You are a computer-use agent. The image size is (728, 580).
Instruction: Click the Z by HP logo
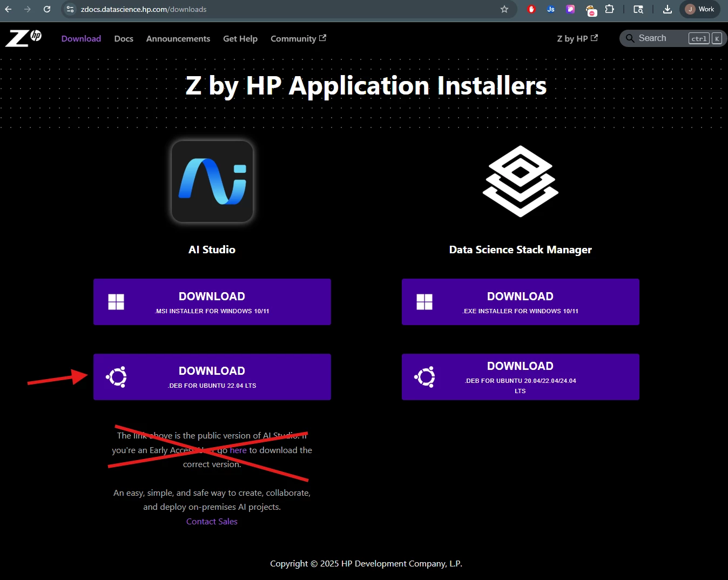pyautogui.click(x=23, y=38)
